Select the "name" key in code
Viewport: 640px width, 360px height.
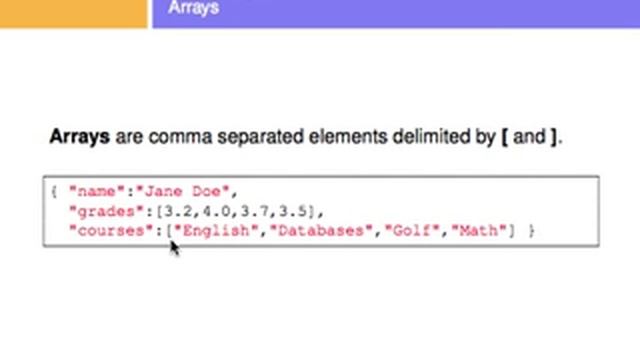[x=97, y=191]
